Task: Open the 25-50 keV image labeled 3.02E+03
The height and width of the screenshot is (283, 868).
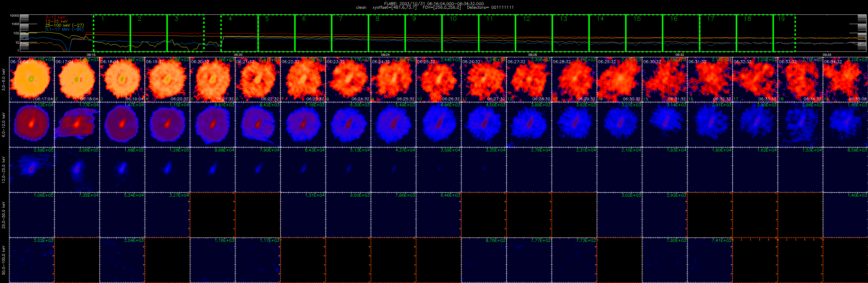Action: 619,215
